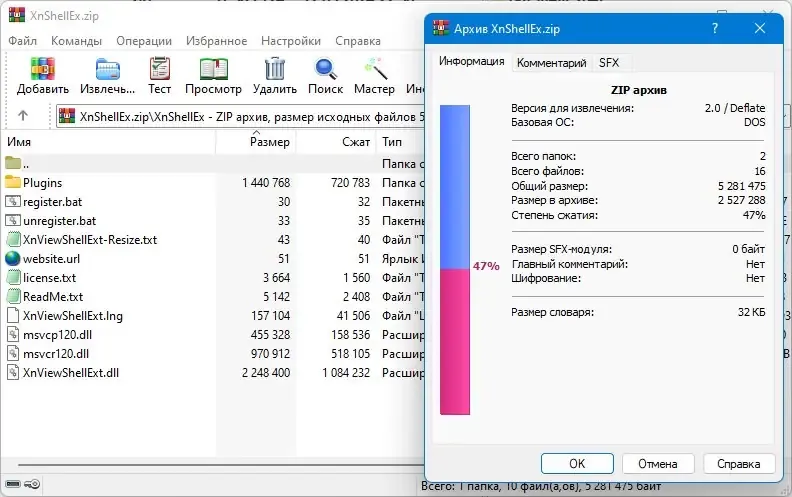This screenshot has width=792, height=497.
Task: Click license.txt file icon
Action: point(14,277)
